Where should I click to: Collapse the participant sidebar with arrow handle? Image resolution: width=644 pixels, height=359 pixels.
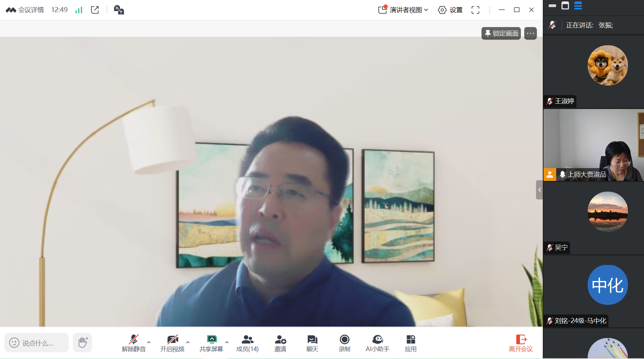click(x=540, y=190)
